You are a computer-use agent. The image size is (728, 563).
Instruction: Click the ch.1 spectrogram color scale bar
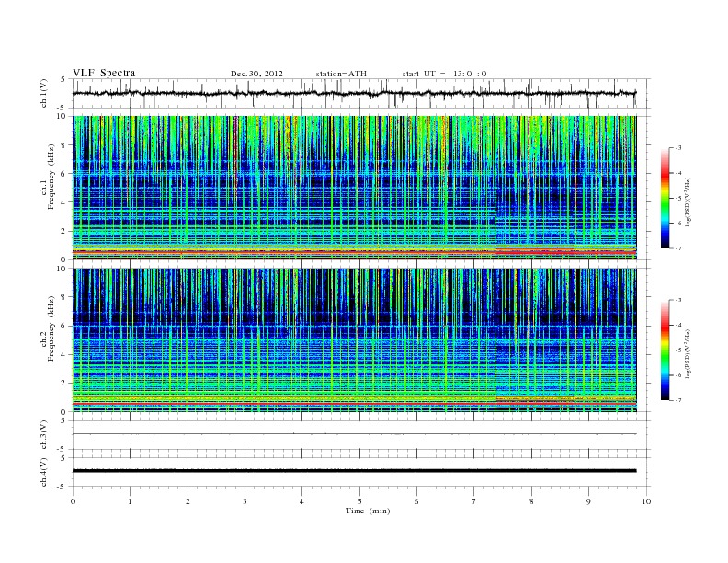tap(665, 198)
